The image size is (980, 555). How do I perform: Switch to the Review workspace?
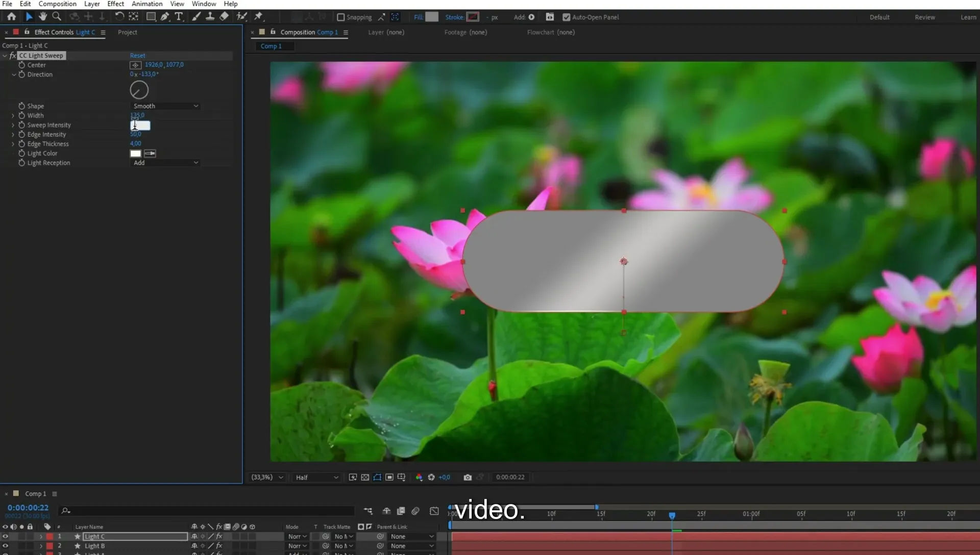tap(924, 17)
